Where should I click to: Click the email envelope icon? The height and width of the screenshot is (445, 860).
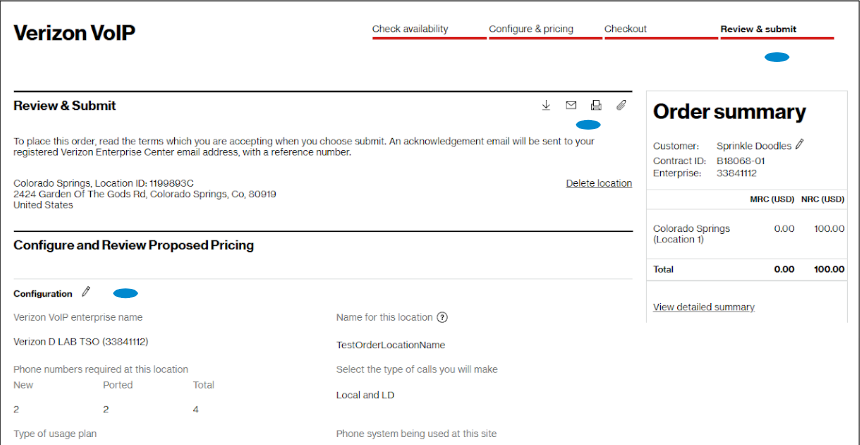tap(571, 105)
